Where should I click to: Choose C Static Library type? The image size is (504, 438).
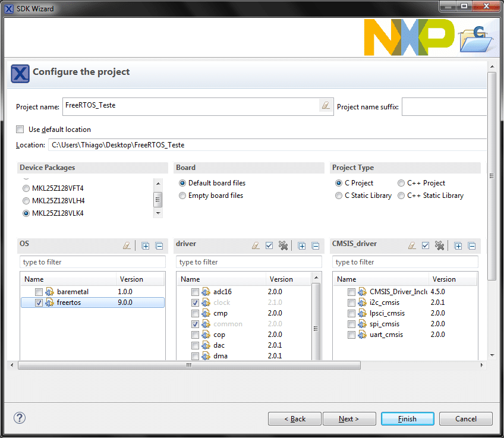pyautogui.click(x=338, y=196)
